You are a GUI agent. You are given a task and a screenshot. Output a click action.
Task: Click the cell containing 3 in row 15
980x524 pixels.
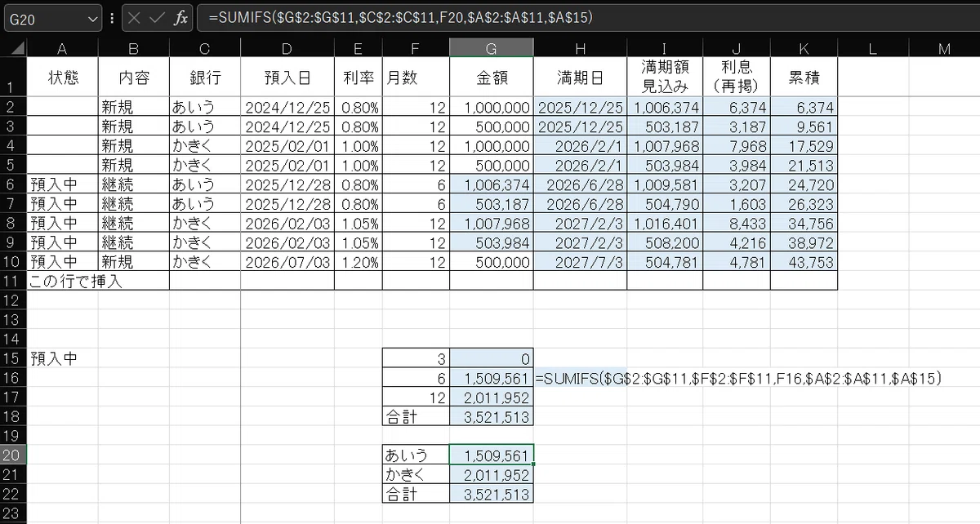tap(415, 357)
